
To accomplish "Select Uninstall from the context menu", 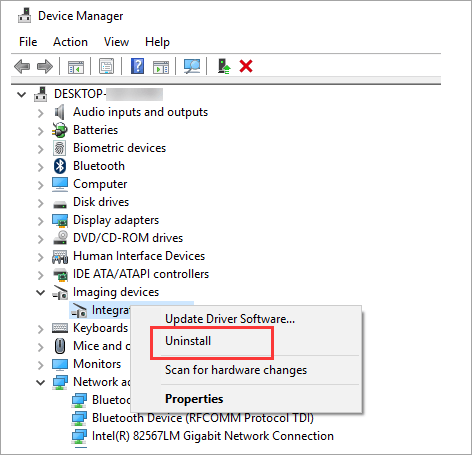I will (x=188, y=341).
